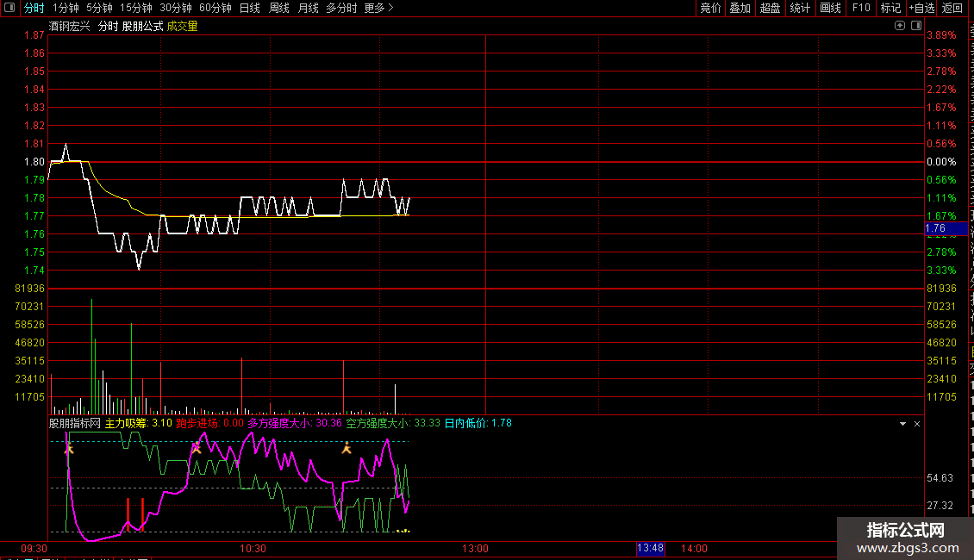Click the 成交量 indicator label

point(182,26)
